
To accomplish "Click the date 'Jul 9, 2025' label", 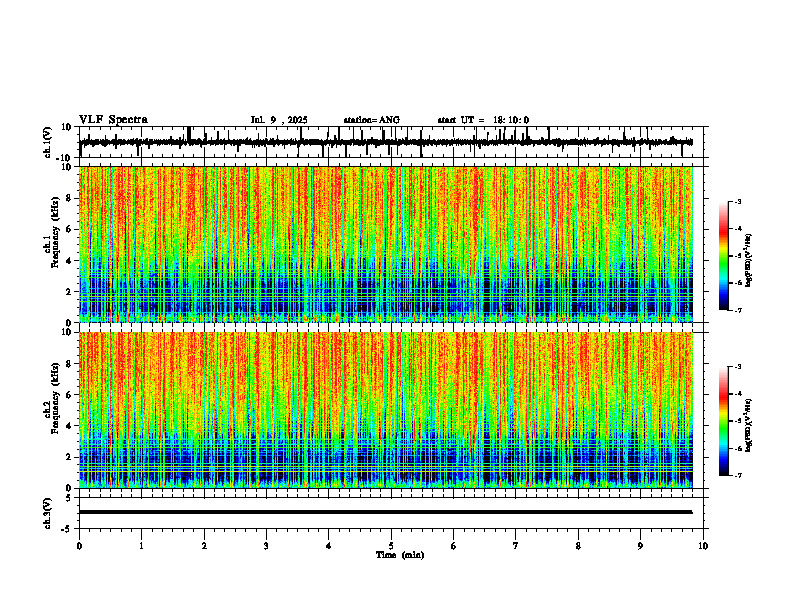I will pyautogui.click(x=279, y=120).
